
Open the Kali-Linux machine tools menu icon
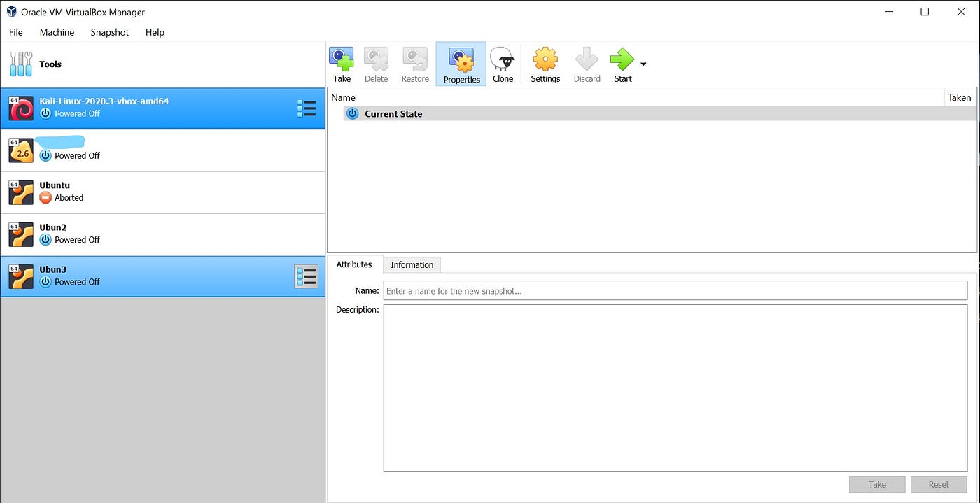click(307, 108)
